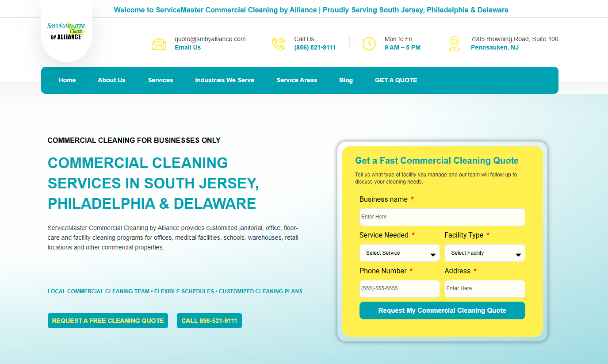Click the welcome banner text at top
This screenshot has width=608, height=364.
coord(311,10)
